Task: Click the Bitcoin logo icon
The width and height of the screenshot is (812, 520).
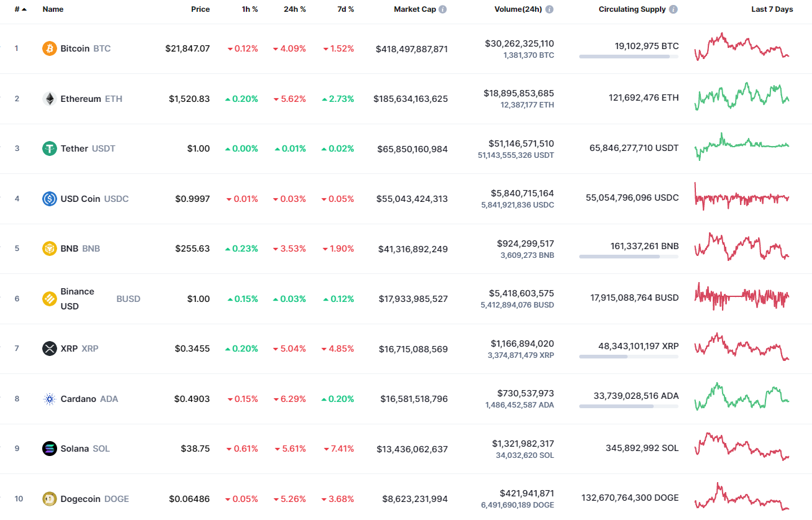Action: (x=48, y=48)
